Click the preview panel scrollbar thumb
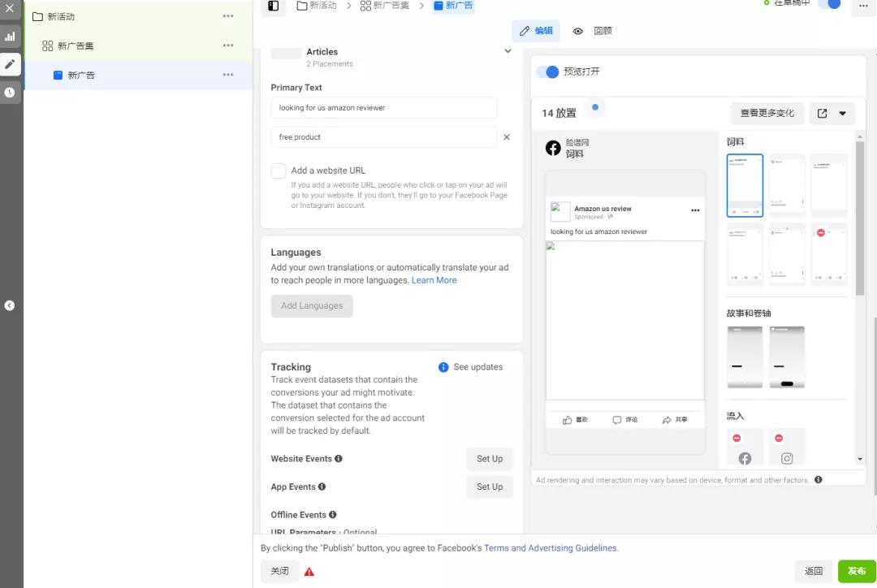The image size is (877, 588). click(x=860, y=218)
